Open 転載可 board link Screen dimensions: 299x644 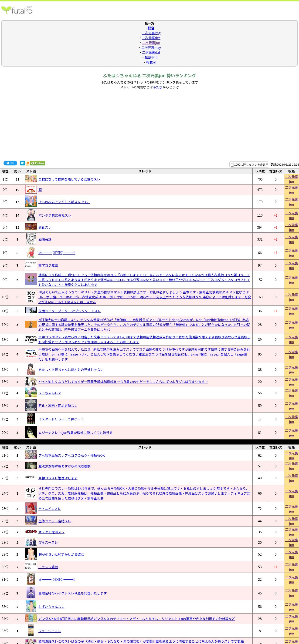[151, 62]
